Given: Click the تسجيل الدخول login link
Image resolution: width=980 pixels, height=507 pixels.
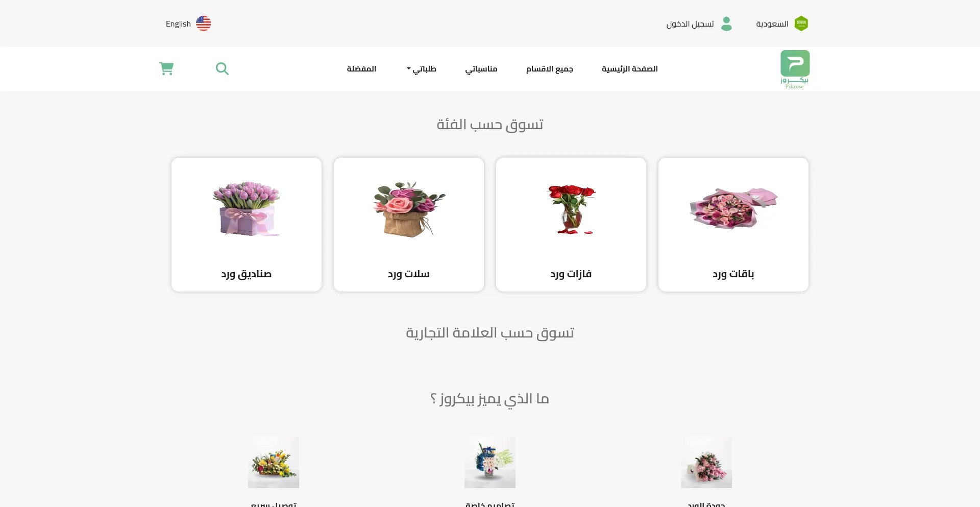Looking at the screenshot, I should tap(690, 24).
